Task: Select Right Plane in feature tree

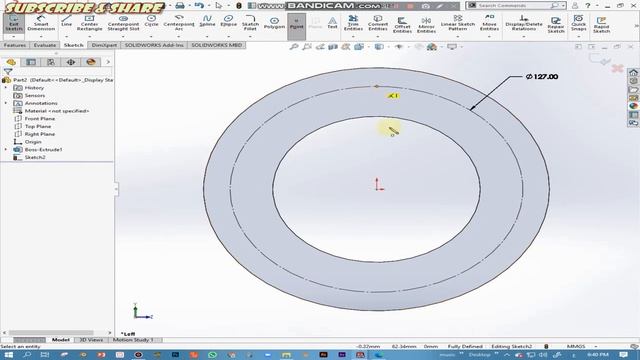Action: 40,134
